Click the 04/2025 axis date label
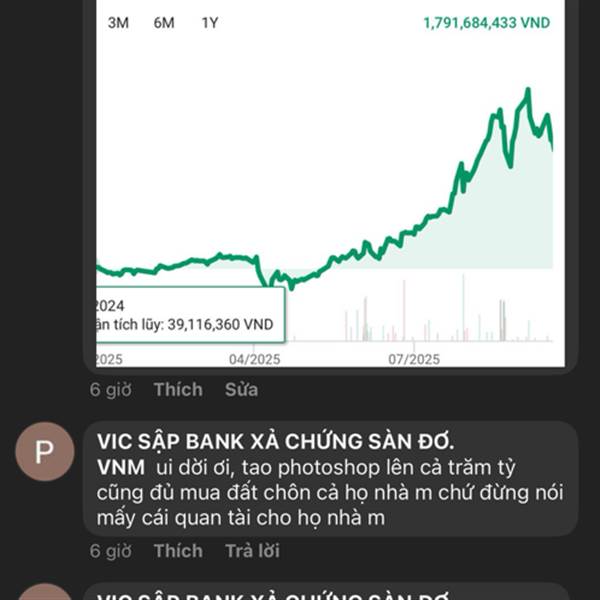This screenshot has width=600, height=600. coord(254,359)
